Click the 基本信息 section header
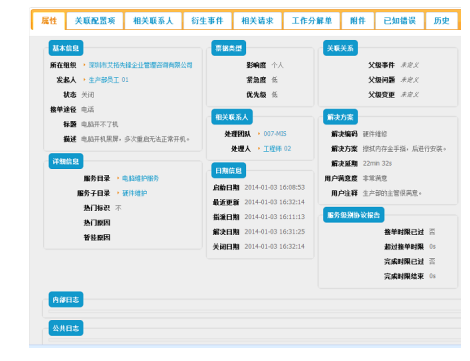Image resolution: width=470 pixels, height=361 pixels. 66,48
